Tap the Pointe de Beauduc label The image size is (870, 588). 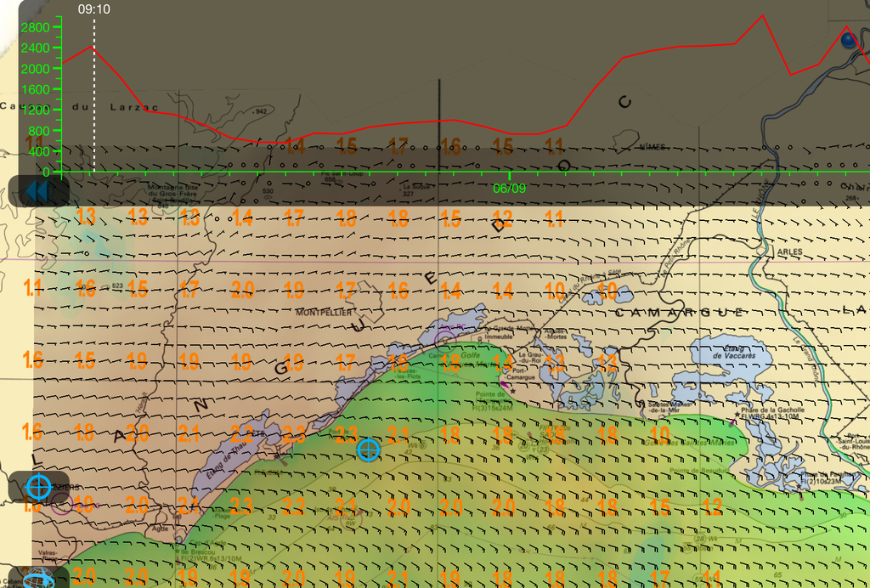click(x=699, y=471)
